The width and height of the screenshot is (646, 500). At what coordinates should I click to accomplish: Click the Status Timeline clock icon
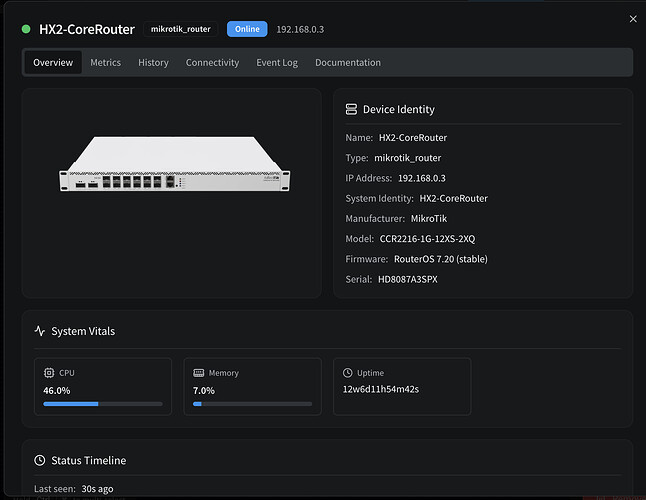pos(40,460)
